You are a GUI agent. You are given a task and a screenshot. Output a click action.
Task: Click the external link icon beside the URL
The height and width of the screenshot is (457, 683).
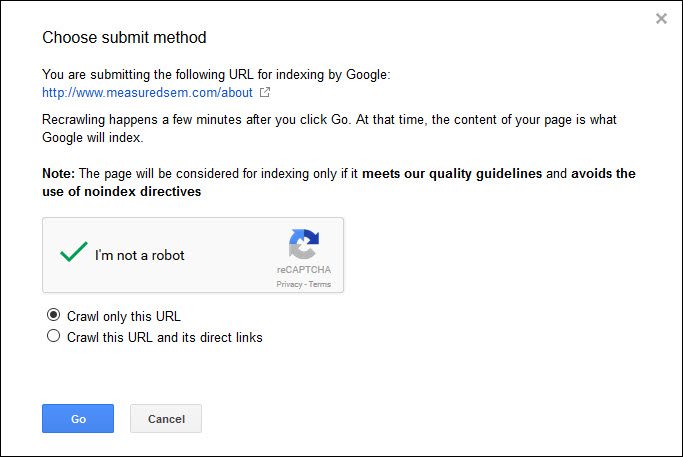pyautogui.click(x=265, y=93)
